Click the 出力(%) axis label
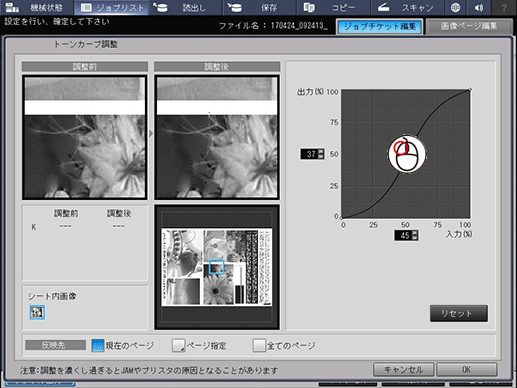 tap(310, 92)
